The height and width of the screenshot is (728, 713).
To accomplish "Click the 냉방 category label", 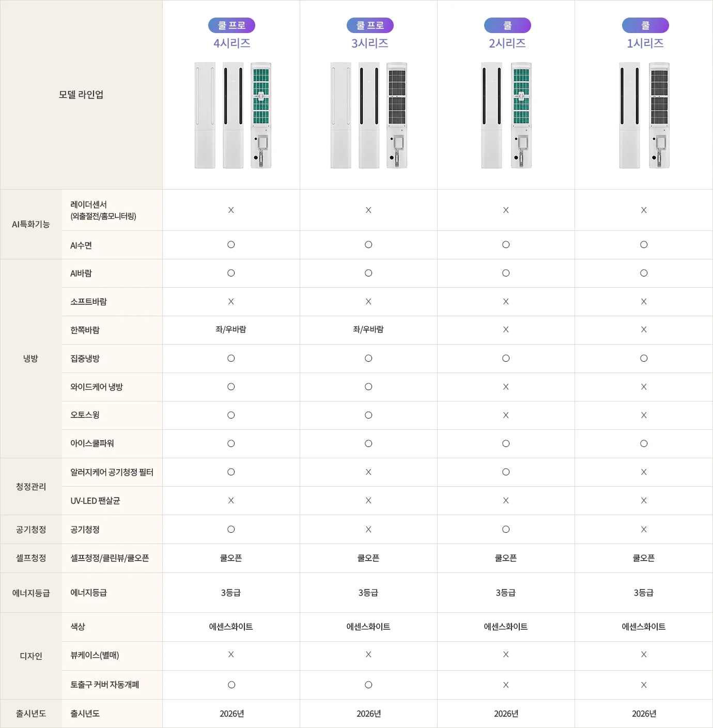I will (31, 359).
